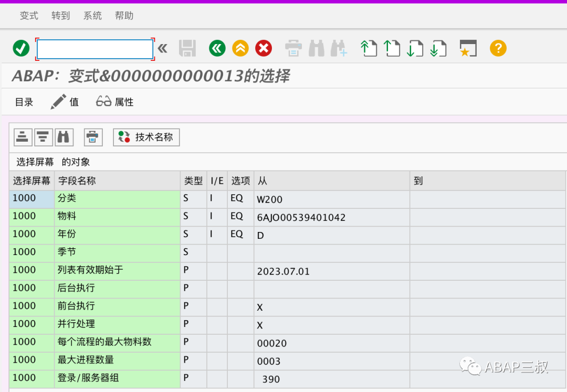Select the 每个流程的最大物料数 cell
This screenshot has height=392, width=567.
[117, 343]
